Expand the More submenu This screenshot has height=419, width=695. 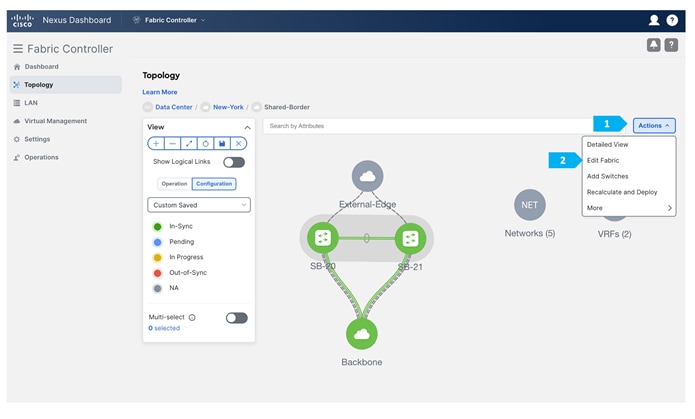(629, 208)
